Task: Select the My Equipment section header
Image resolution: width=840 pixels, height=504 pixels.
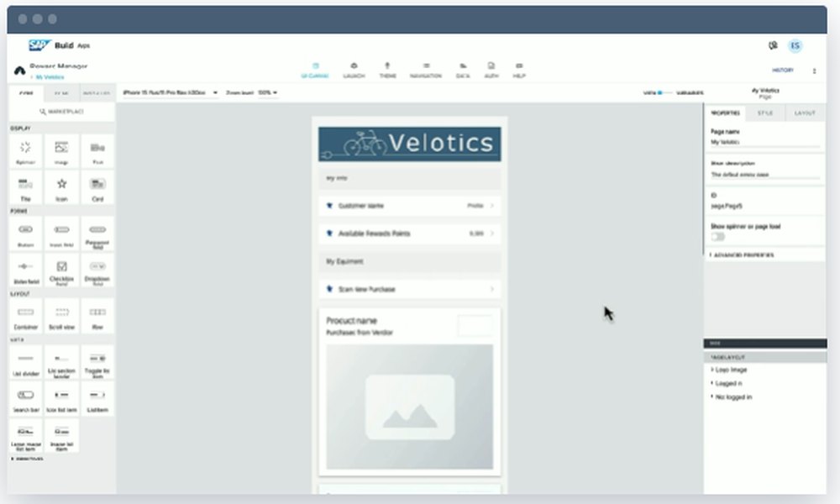Action: (x=410, y=261)
